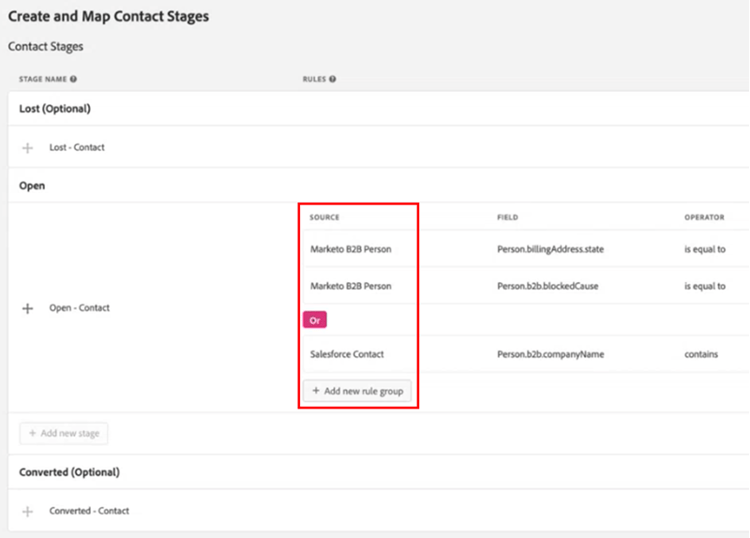Select the second Marketo B2B Person source
The image size is (750, 538).
tap(350, 286)
